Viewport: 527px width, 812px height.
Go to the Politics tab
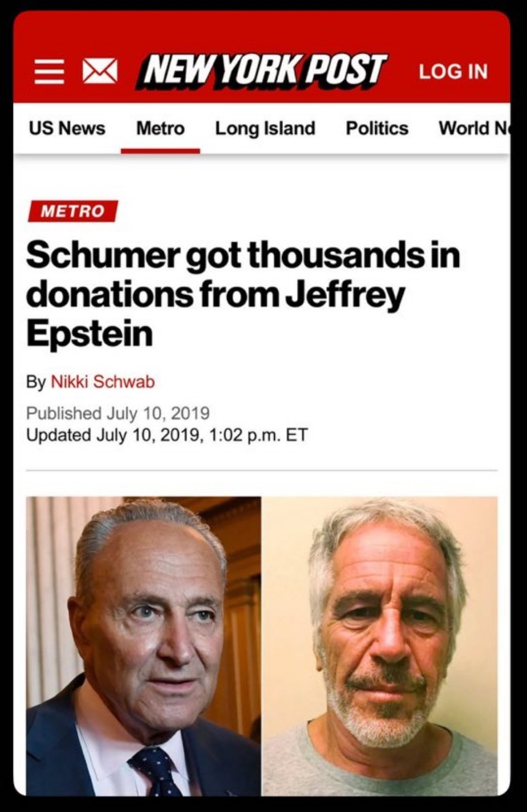377,128
